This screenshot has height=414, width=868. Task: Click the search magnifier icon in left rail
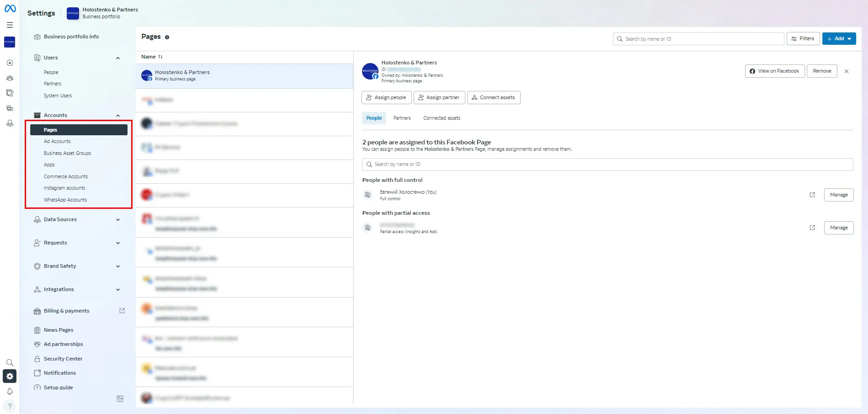coord(10,362)
